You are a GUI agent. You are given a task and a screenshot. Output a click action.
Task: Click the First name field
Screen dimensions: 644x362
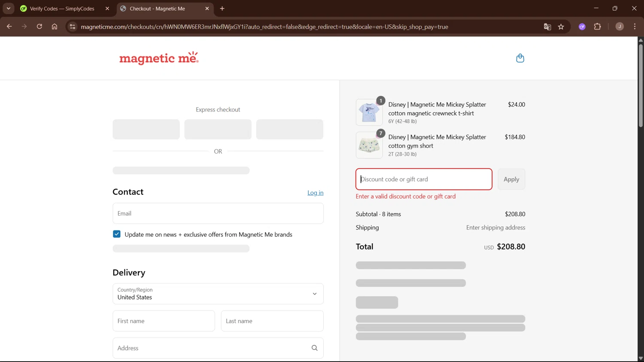[x=164, y=321]
